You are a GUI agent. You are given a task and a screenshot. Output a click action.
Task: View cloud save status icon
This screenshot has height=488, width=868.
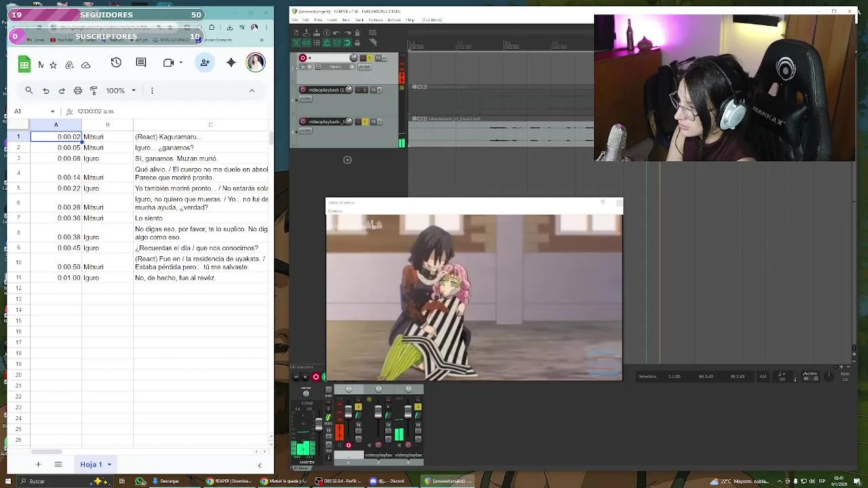click(86, 65)
